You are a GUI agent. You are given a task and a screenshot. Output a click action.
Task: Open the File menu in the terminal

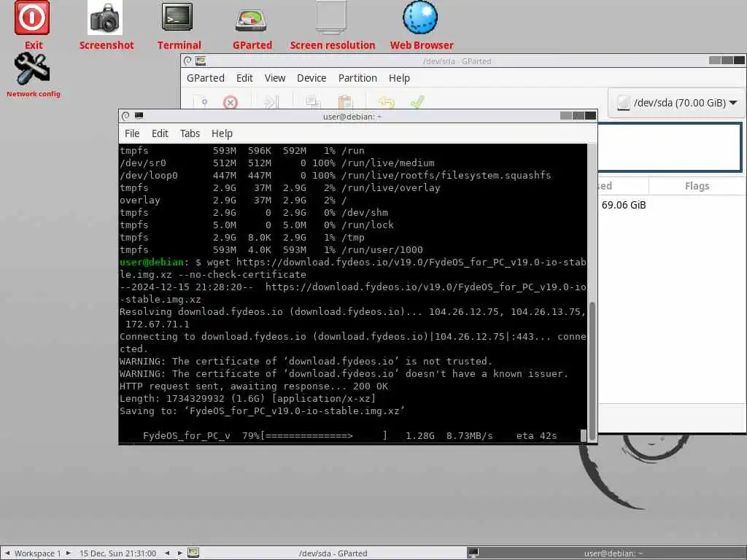tap(132, 133)
